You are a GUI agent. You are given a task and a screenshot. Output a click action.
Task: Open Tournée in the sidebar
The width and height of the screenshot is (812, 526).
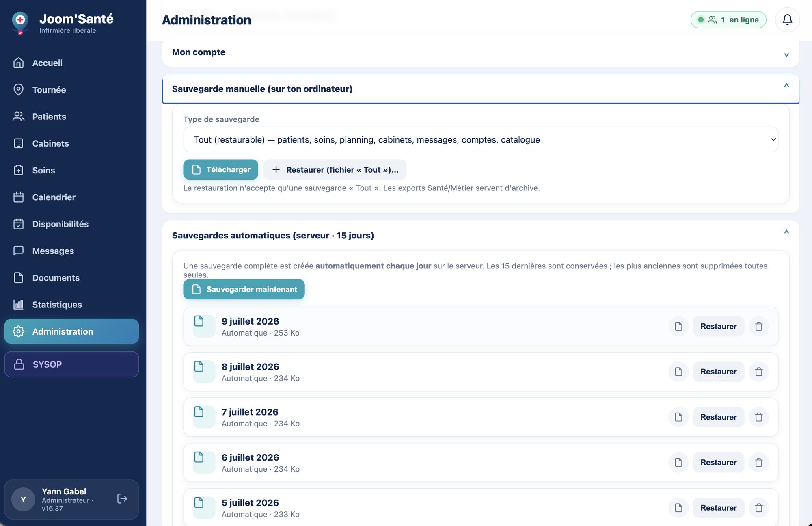71,90
